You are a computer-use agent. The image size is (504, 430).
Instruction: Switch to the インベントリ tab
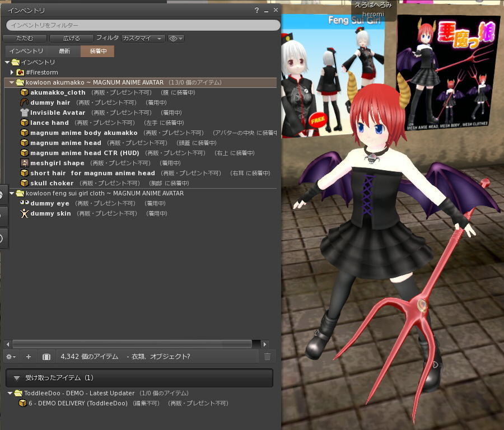point(26,51)
